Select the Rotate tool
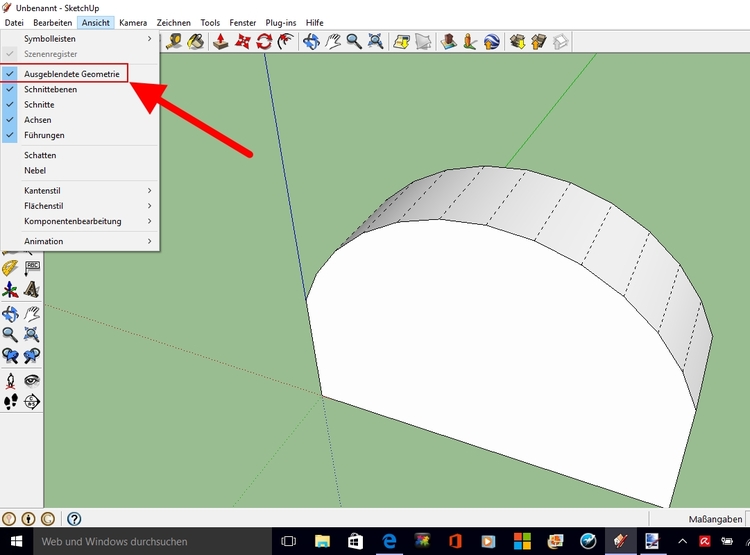This screenshot has width=750, height=555. (264, 41)
